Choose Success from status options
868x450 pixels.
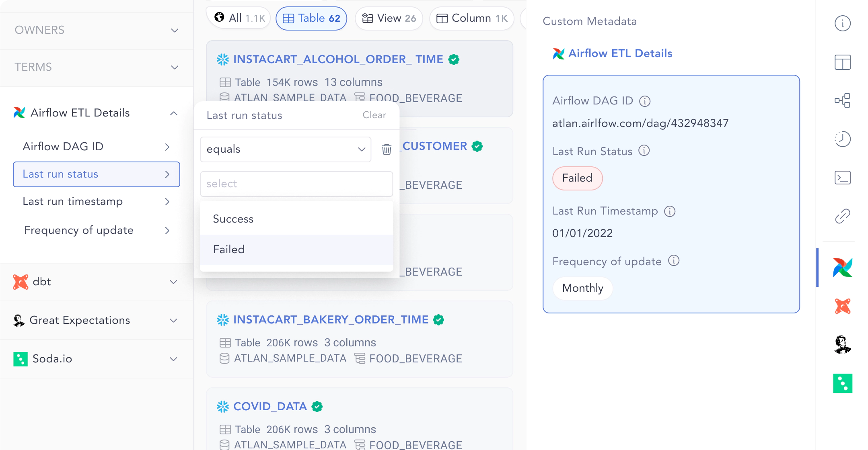coord(296,219)
